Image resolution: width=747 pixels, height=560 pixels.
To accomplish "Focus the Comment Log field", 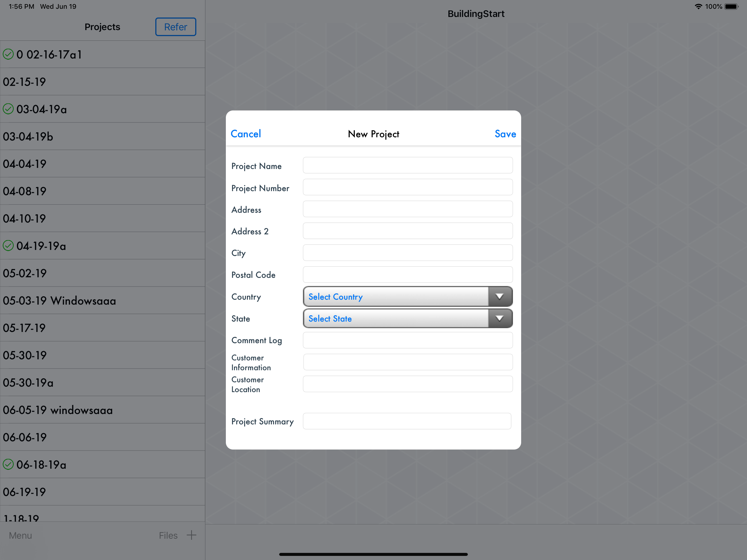I will click(x=408, y=340).
